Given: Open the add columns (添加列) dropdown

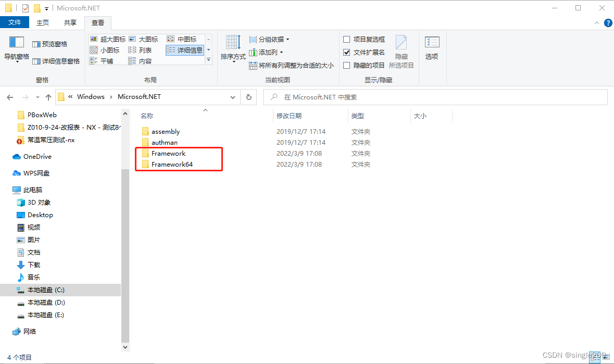Looking at the screenshot, I should point(266,53).
